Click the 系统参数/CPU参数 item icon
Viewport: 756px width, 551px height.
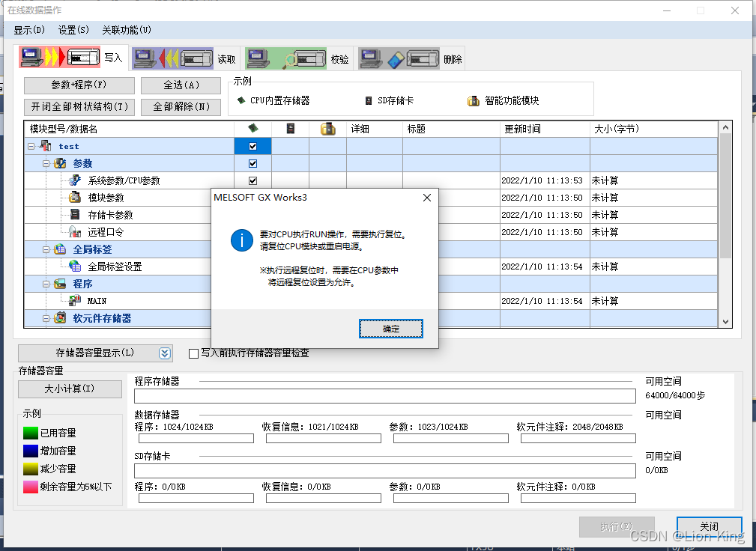75,180
